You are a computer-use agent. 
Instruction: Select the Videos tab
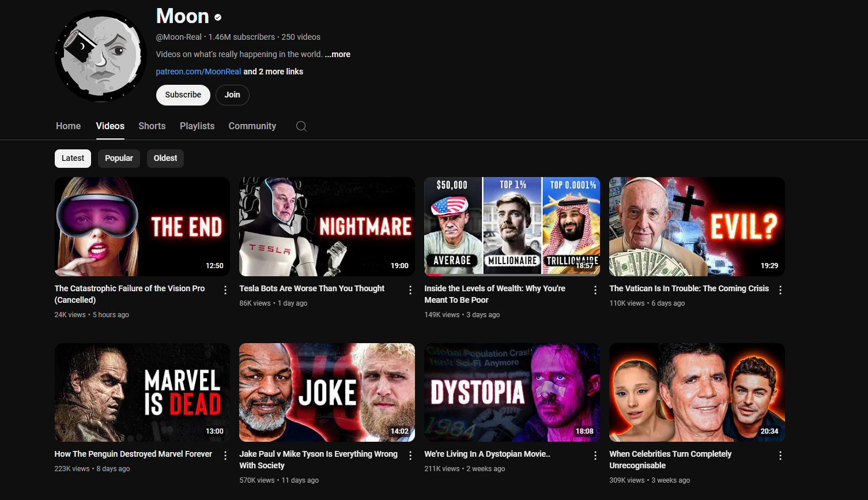pyautogui.click(x=110, y=126)
